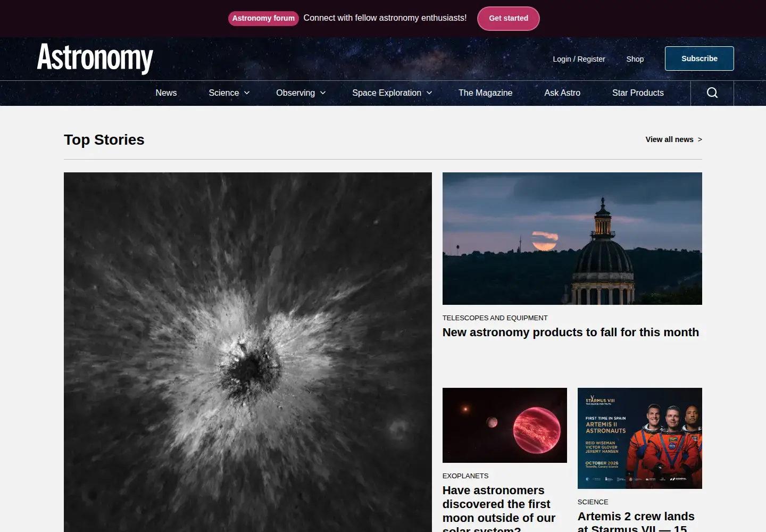Read 'New astronomy products to fall for' headline
Viewport: 766px width, 532px height.
coord(571,332)
